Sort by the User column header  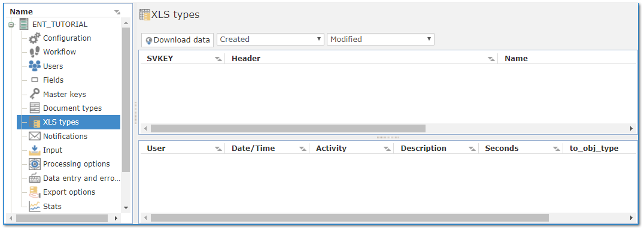[156, 149]
